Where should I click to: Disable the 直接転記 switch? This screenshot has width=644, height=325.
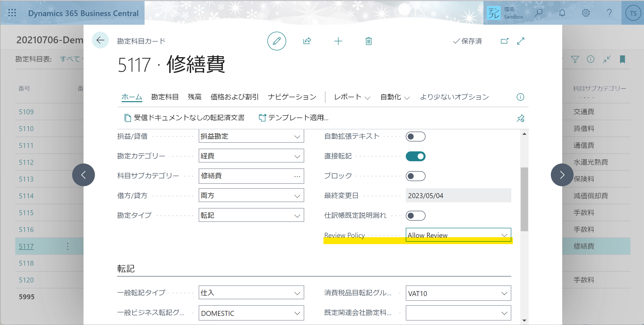point(415,156)
